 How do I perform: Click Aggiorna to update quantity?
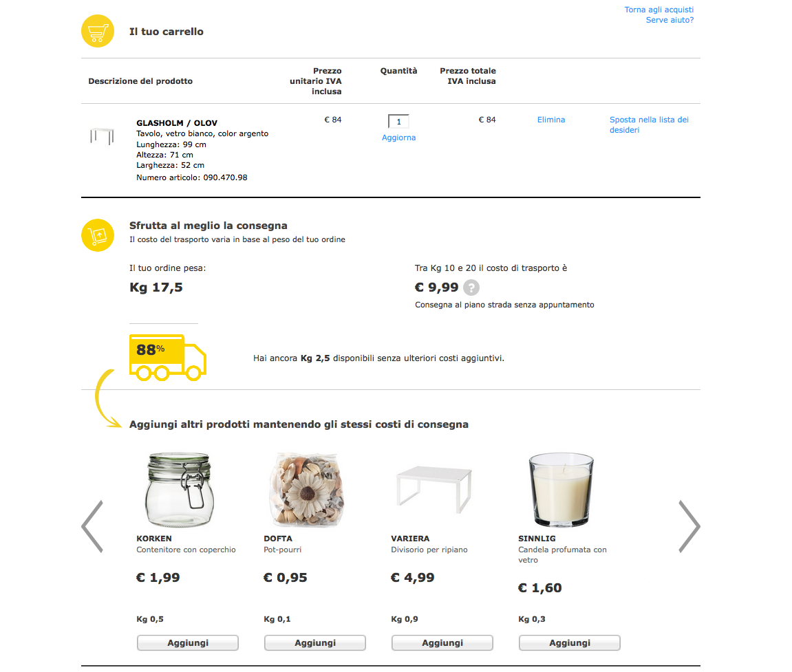[398, 138]
